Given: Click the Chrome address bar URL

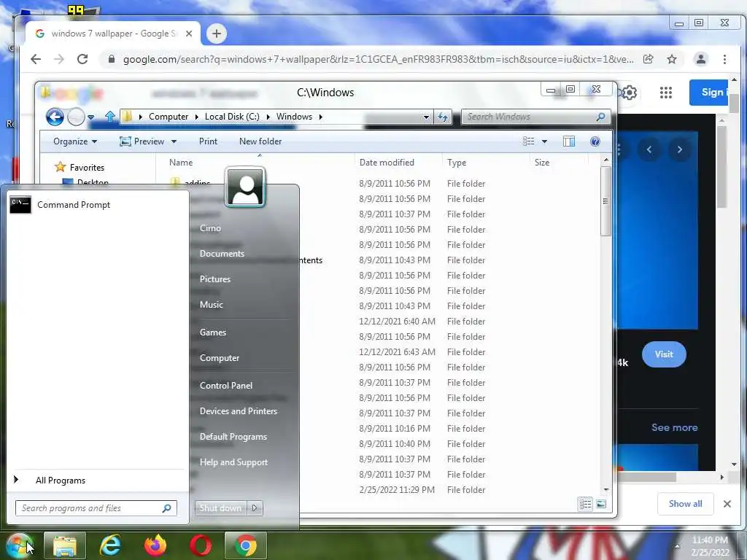Looking at the screenshot, I should pyautogui.click(x=379, y=59).
